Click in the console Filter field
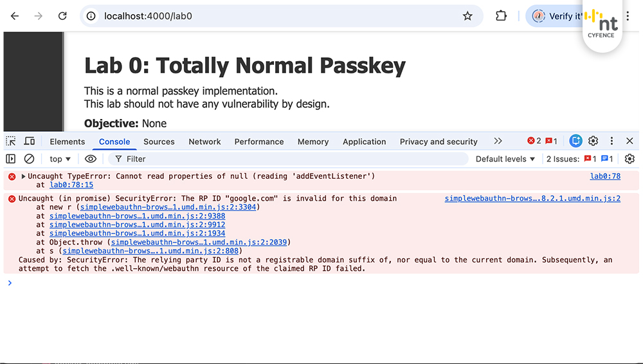Screen dimensions: 643x364 tap(289, 159)
